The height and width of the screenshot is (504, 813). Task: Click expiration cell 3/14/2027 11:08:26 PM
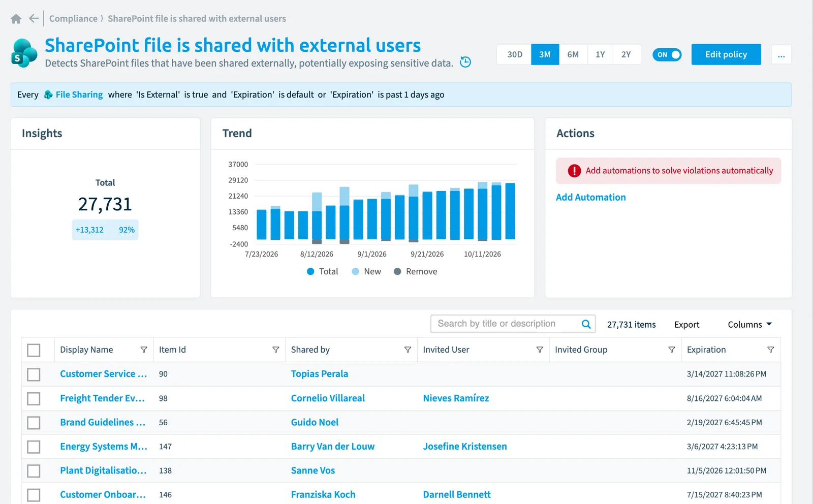(727, 374)
